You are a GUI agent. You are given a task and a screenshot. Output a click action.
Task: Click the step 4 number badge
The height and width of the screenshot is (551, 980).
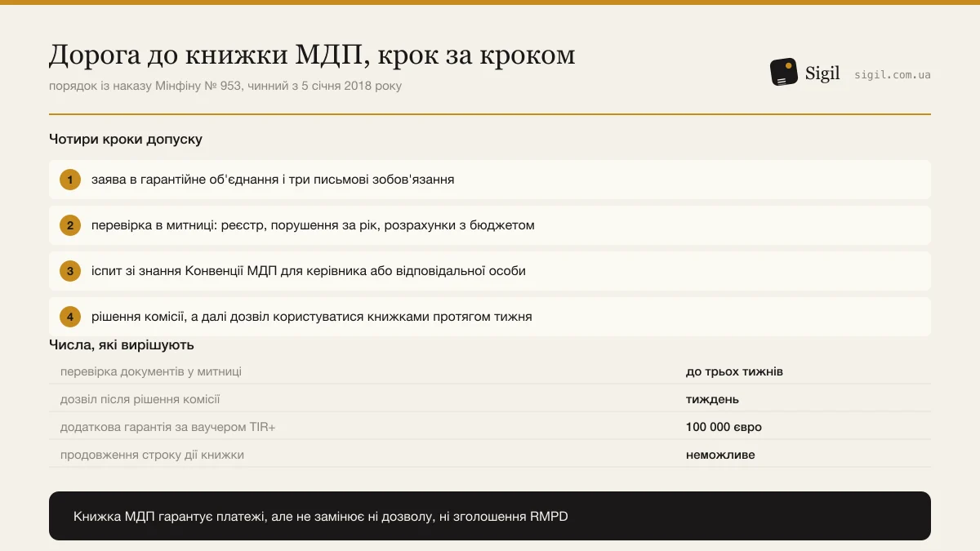coord(70,317)
